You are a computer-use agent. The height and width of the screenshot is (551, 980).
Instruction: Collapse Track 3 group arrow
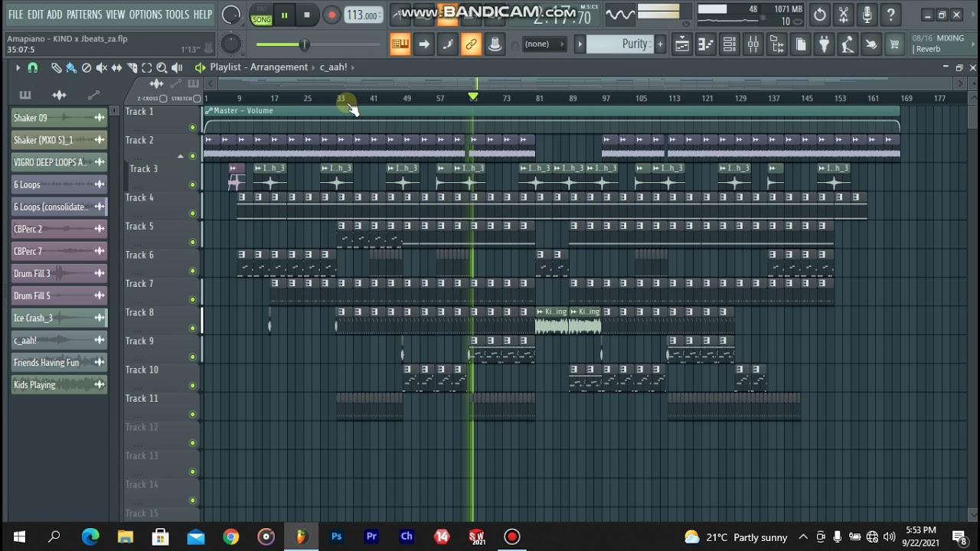pyautogui.click(x=181, y=156)
